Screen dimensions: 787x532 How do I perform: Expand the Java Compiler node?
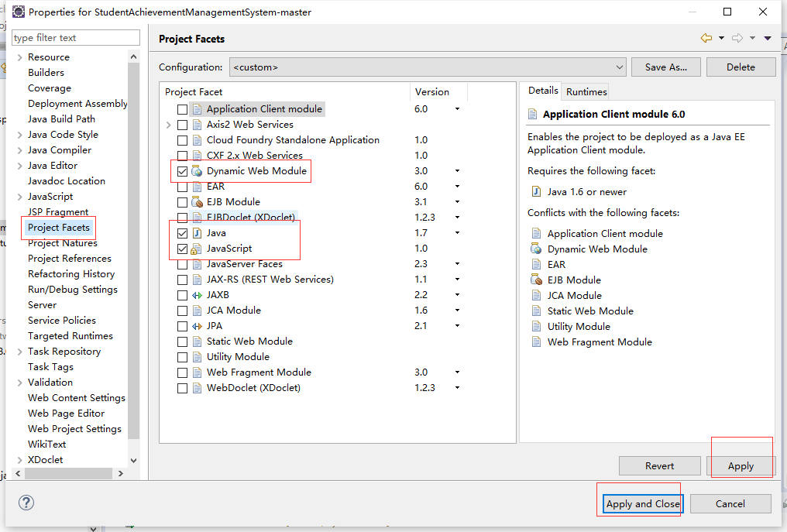(19, 150)
